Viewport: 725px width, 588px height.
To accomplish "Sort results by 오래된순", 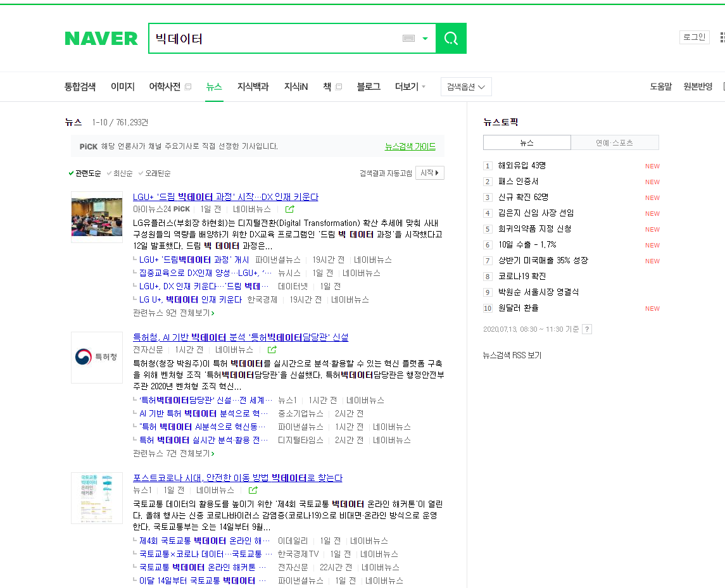I will 154,173.
